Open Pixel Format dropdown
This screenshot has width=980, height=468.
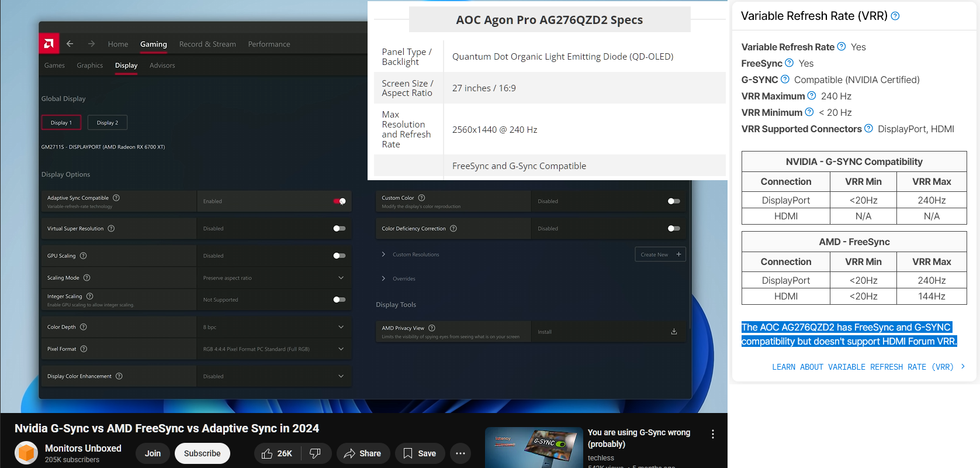pos(341,349)
